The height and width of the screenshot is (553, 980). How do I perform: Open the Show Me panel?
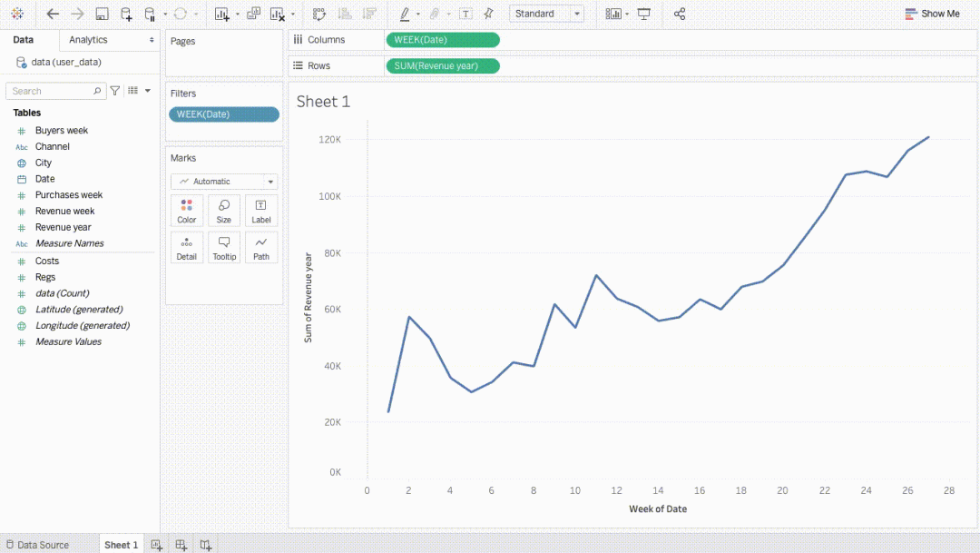pyautogui.click(x=932, y=14)
